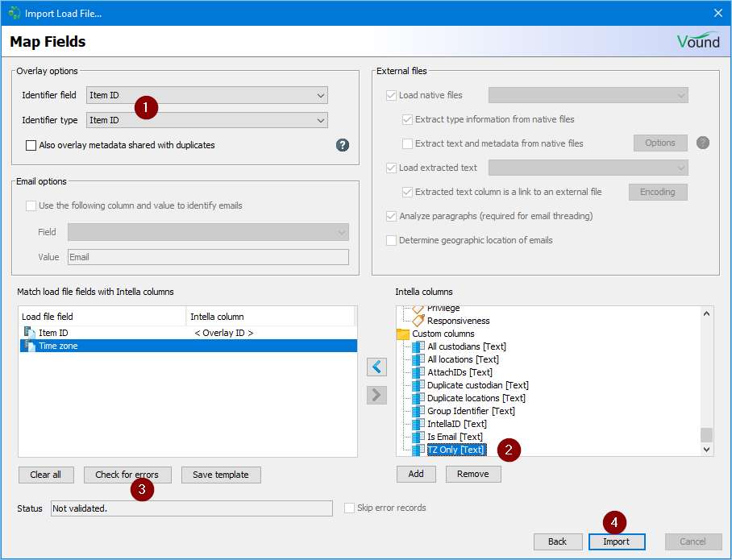Screen dimensions: 732x560
Task: Select Is Email [Text] column
Action: click(455, 437)
